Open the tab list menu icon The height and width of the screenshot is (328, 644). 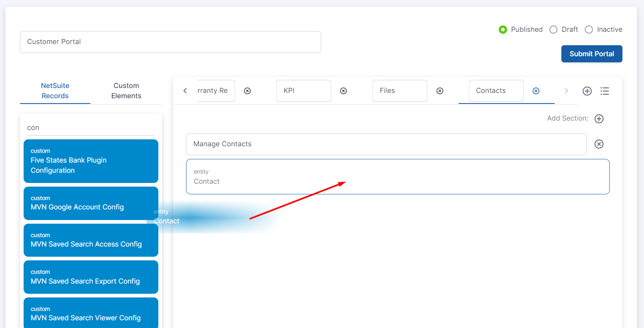click(x=605, y=91)
